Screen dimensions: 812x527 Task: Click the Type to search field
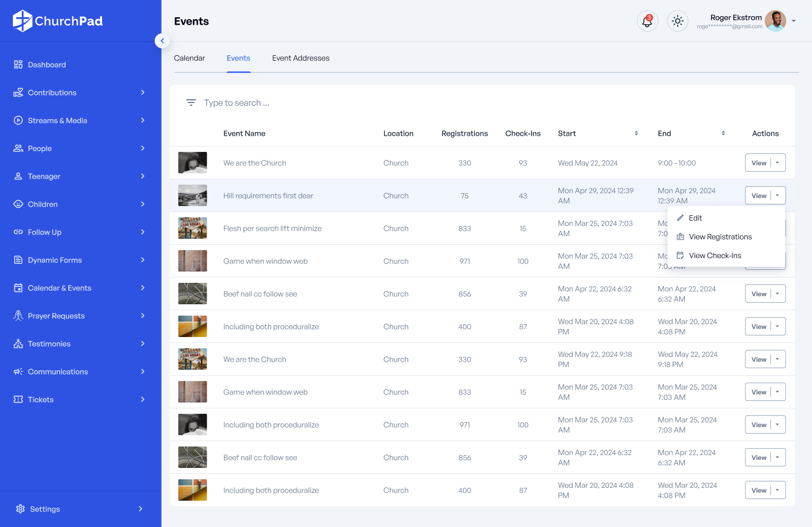coord(236,103)
